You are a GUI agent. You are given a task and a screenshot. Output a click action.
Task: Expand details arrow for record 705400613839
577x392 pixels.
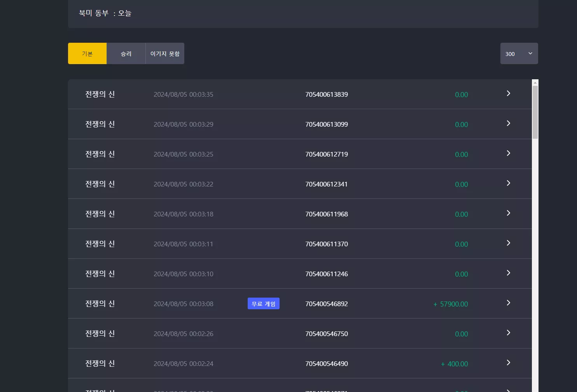tap(508, 93)
